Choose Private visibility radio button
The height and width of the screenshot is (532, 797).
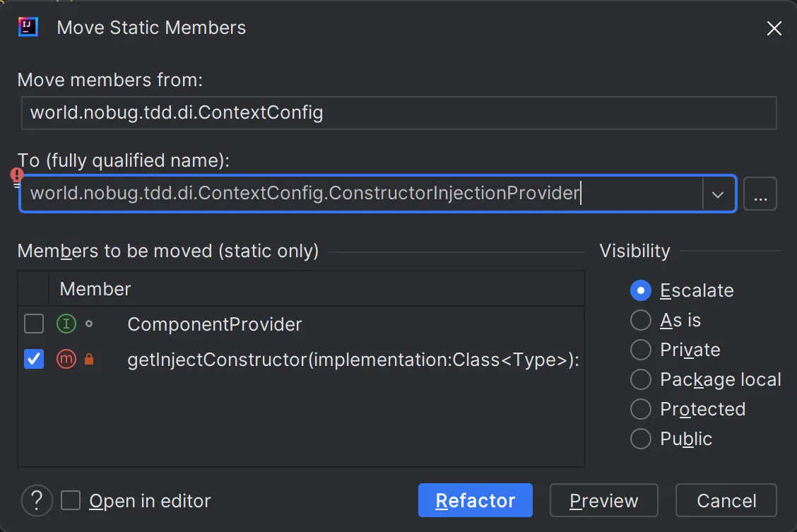(640, 350)
